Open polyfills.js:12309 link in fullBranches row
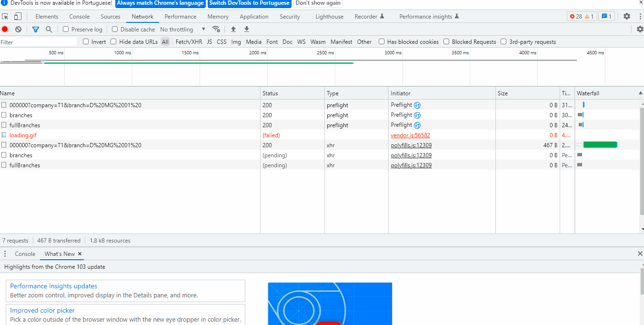Screen dimensions: 644x325 (x=411, y=165)
